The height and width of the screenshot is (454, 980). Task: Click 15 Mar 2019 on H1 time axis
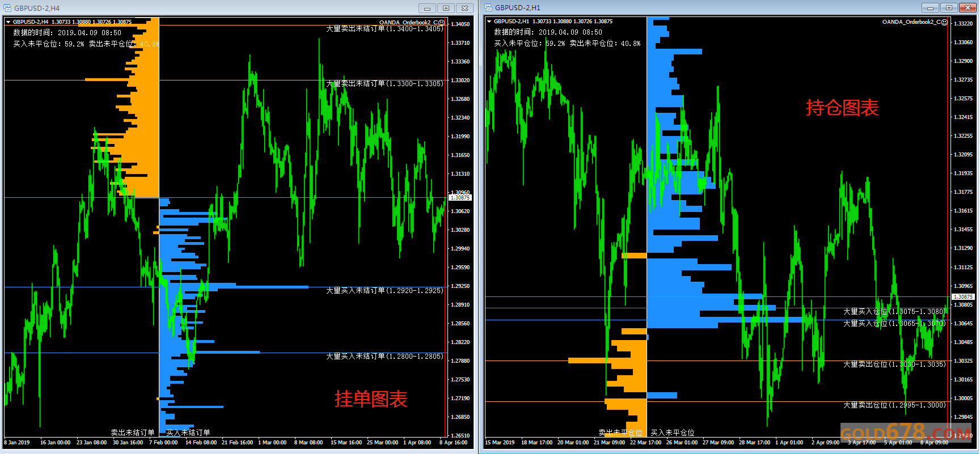tap(500, 442)
